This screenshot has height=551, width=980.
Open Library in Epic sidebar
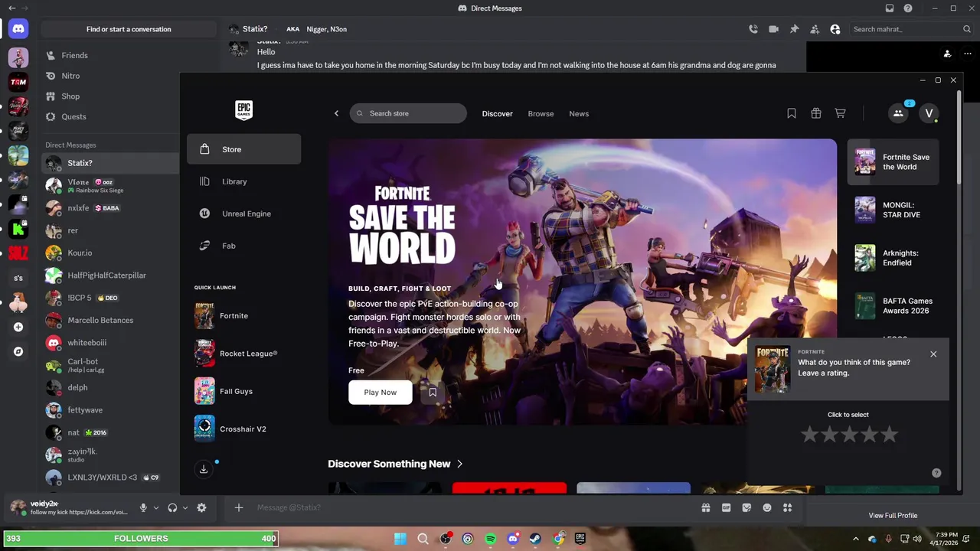click(243, 181)
